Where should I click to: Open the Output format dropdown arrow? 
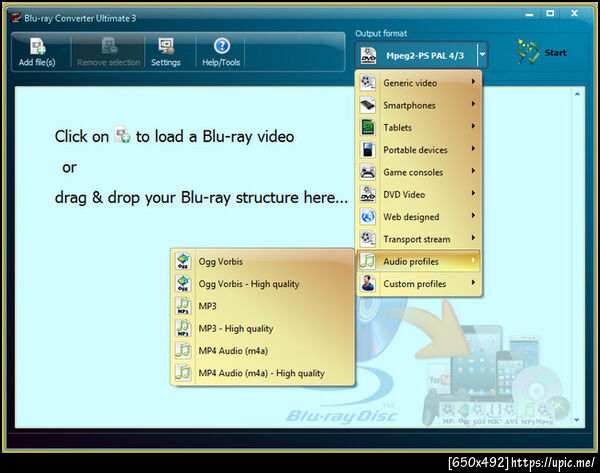point(483,54)
